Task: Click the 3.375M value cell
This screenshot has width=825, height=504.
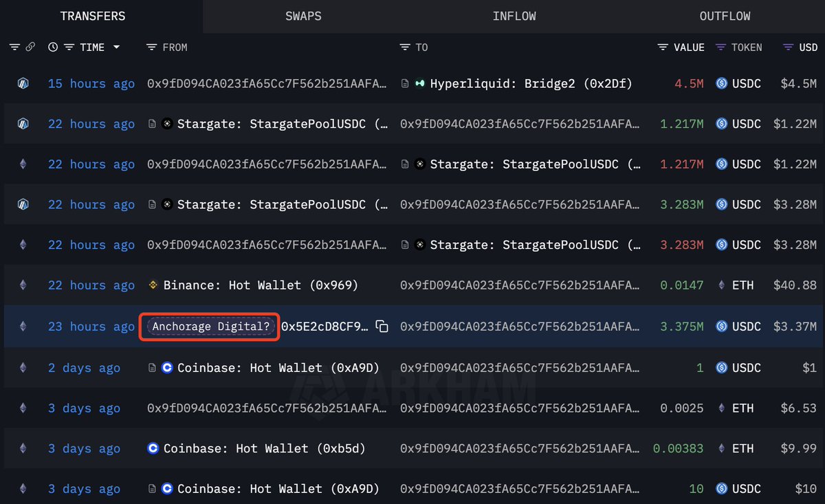Action: [682, 326]
